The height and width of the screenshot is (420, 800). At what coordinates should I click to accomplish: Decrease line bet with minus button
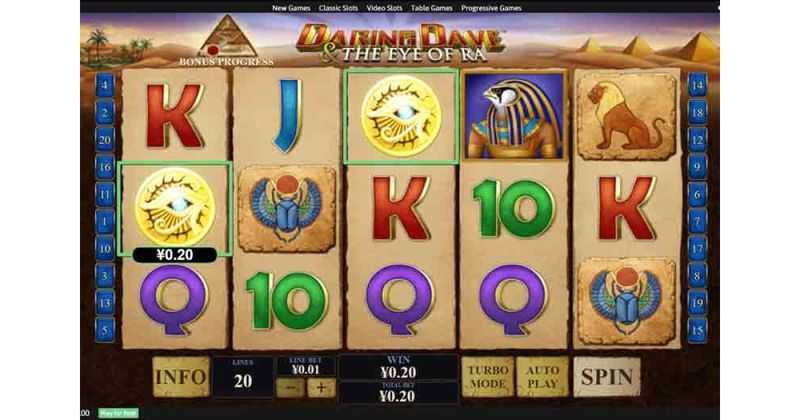click(x=290, y=388)
